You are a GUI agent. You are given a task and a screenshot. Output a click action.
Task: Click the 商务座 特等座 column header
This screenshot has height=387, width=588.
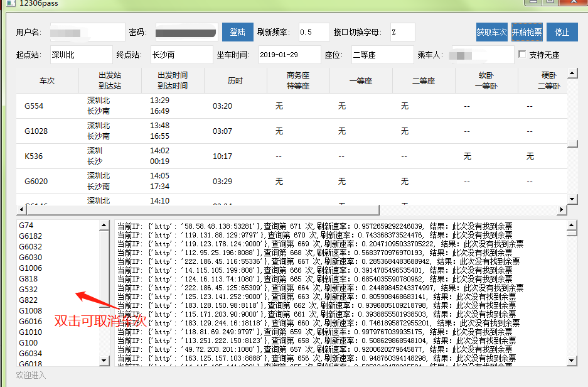(x=298, y=80)
